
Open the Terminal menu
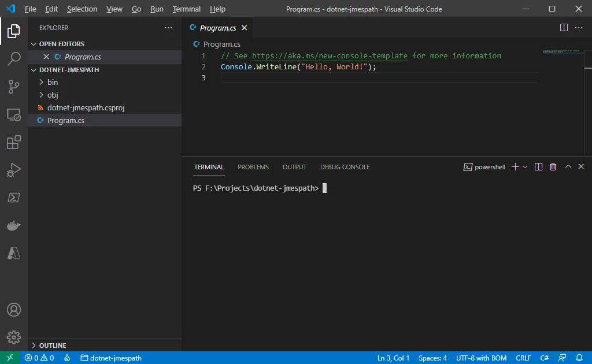click(186, 9)
